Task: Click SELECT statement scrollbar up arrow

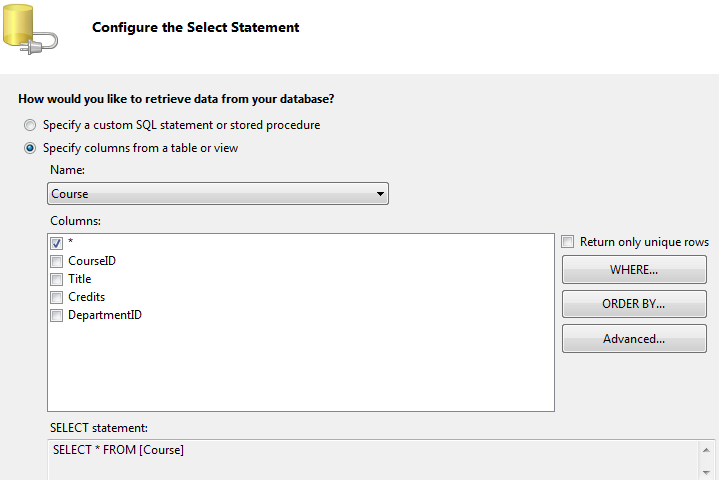Action: click(x=706, y=450)
